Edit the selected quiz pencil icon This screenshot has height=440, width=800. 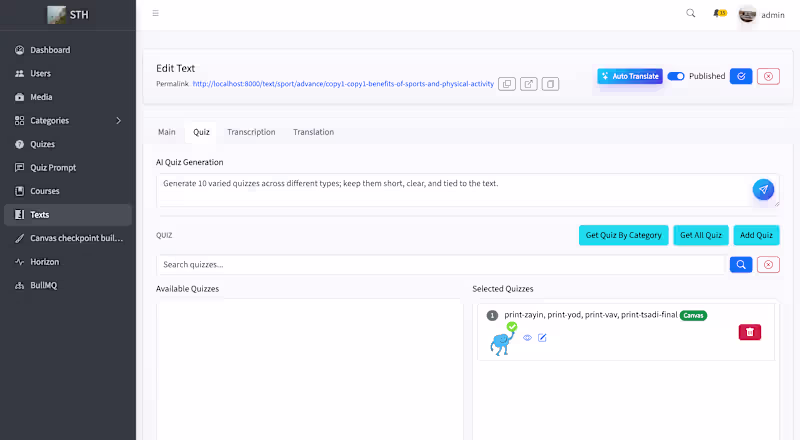(542, 337)
